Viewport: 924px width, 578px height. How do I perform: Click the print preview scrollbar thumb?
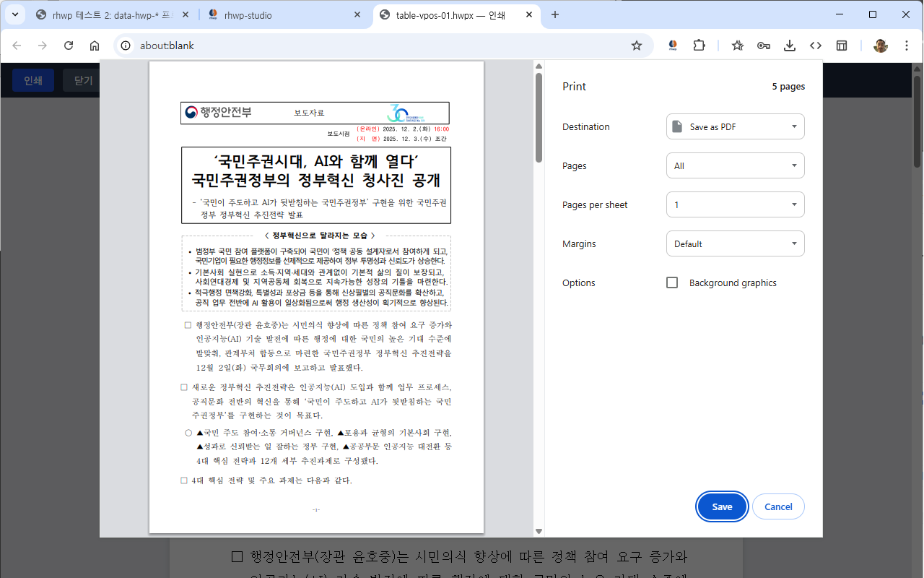[x=539, y=117]
